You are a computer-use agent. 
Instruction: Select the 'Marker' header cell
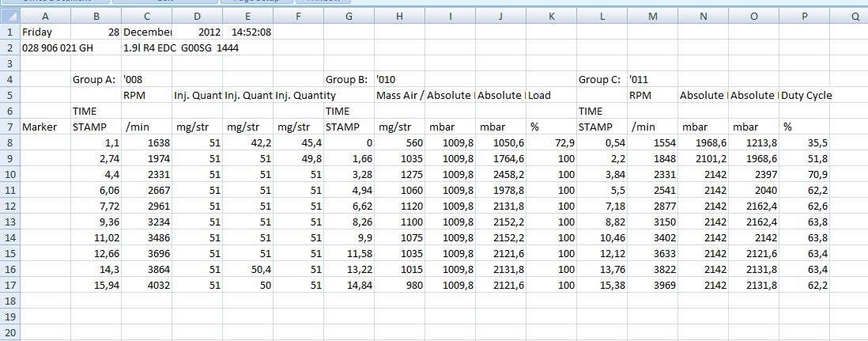[x=45, y=127]
